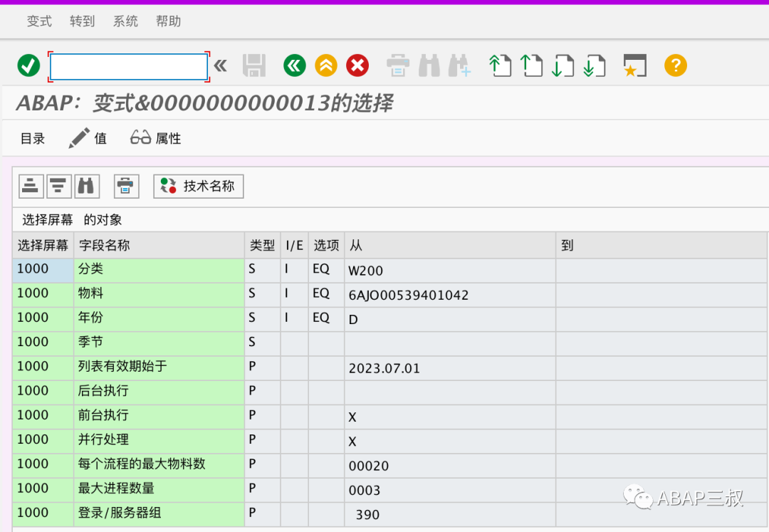Screen dimensions: 769x532
Task: Select the 年份 field name cell
Action: (159, 319)
